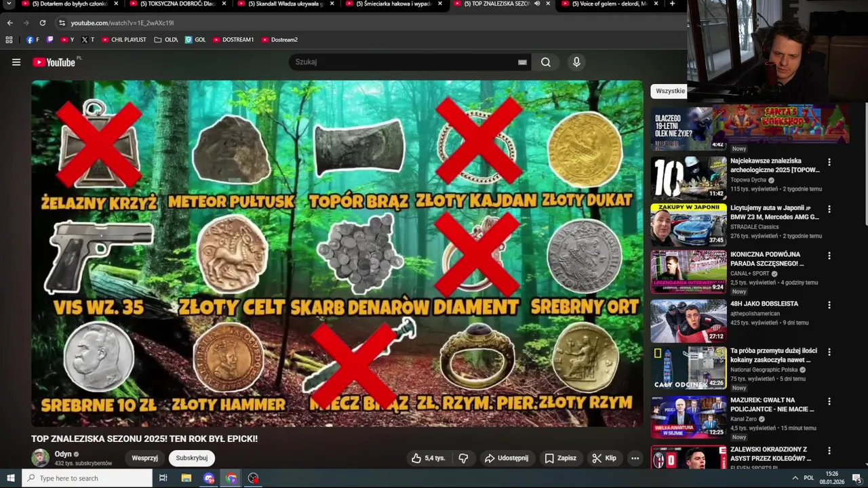Open thumbnail for 'IKONICZNA PODWÓJNA PARADA SZCZĘSNEGO'
This screenshot has height=488, width=868.
pyautogui.click(x=688, y=272)
